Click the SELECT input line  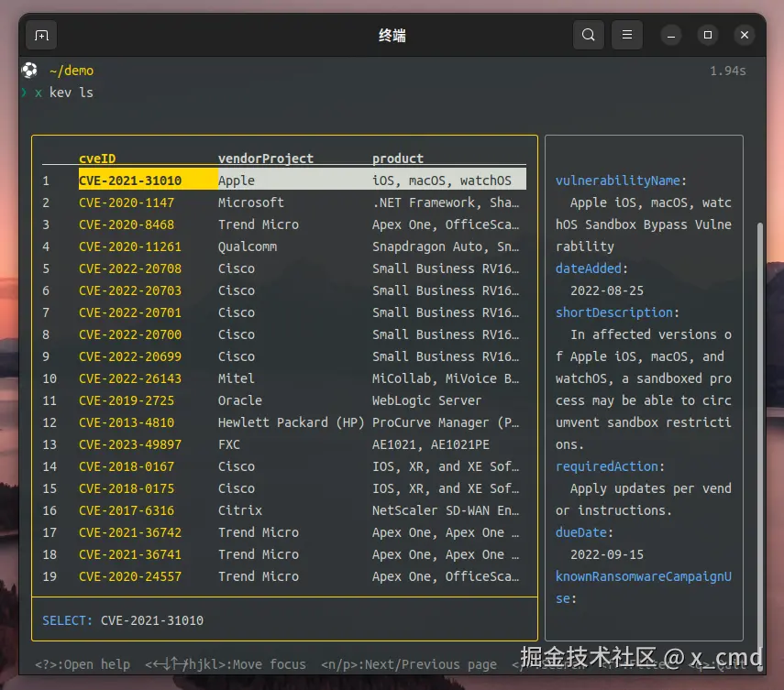[284, 620]
